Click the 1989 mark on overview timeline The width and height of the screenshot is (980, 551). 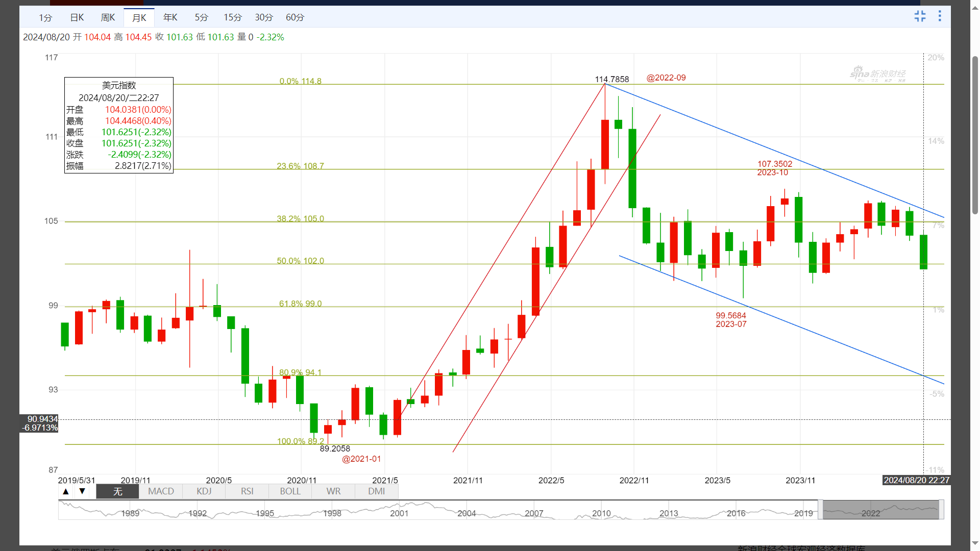[x=130, y=513]
